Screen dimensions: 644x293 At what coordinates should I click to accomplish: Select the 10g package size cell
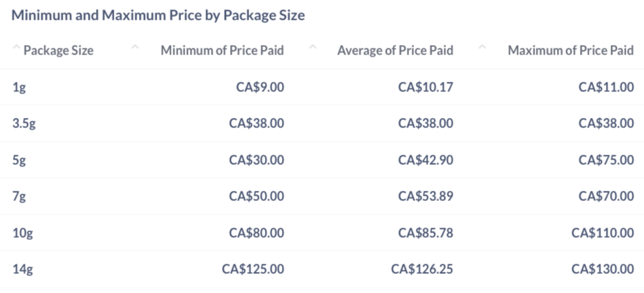pos(22,233)
